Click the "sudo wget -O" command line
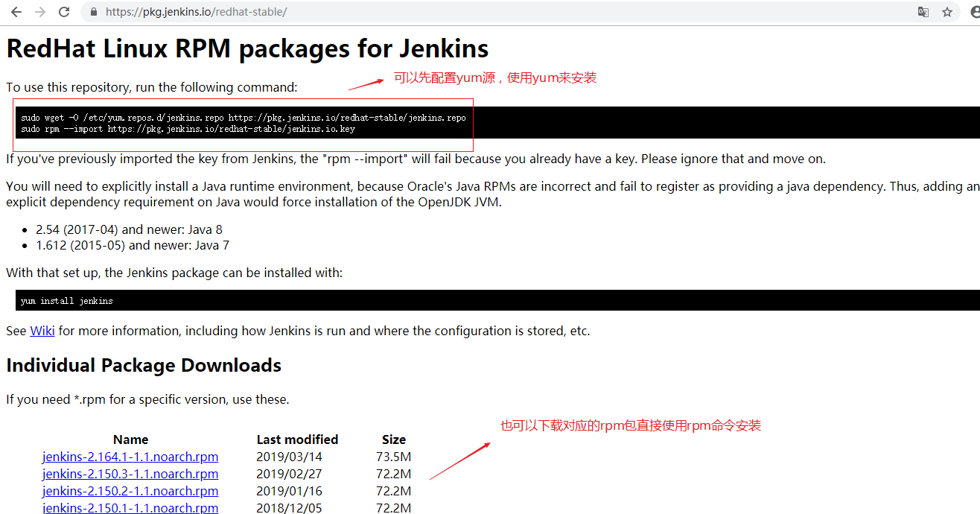 point(244,118)
